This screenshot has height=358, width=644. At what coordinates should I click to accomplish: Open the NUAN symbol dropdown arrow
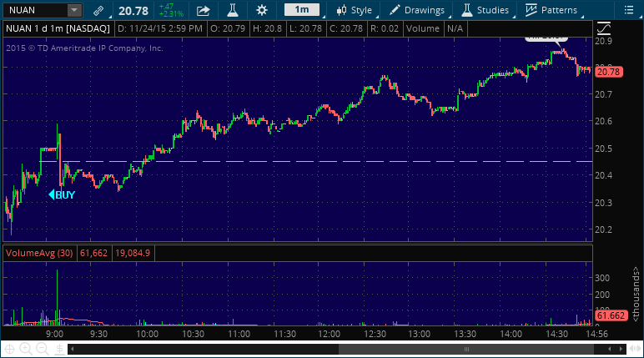coord(74,10)
